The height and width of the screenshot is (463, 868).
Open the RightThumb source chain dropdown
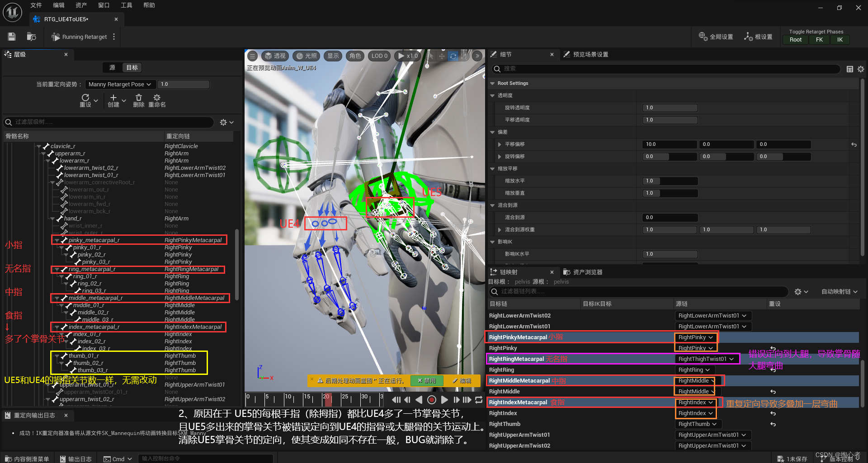[698, 424]
